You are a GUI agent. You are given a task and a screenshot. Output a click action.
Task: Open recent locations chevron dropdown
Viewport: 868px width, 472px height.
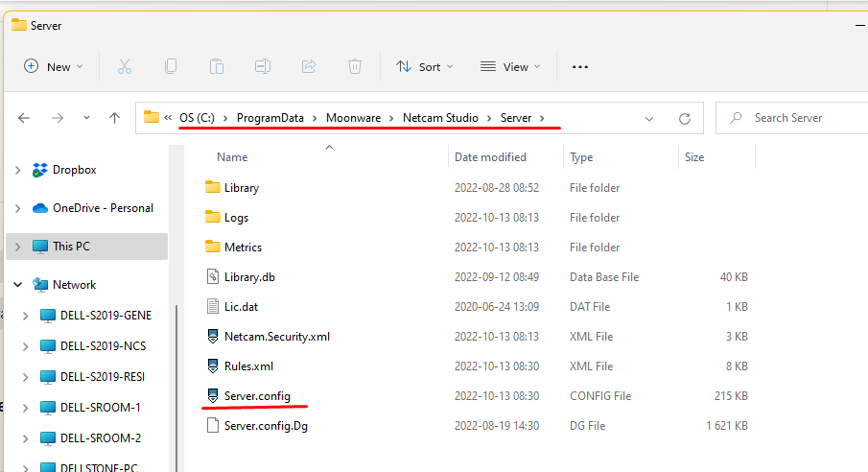tap(86, 118)
